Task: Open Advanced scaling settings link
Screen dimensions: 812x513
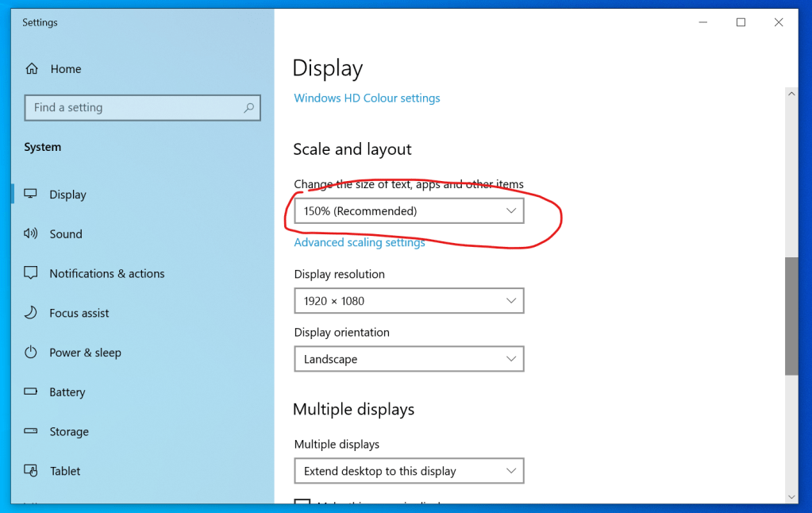Action: pyautogui.click(x=360, y=243)
